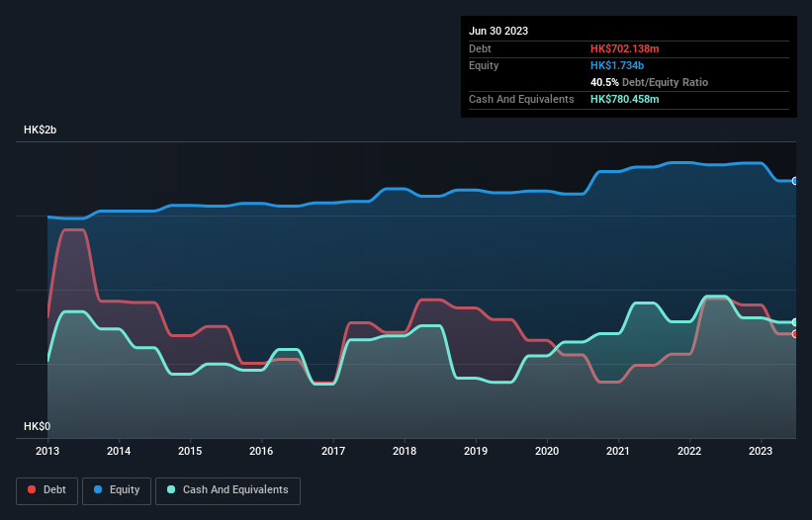Toggle the Equity series in legend
Image resolution: width=812 pixels, height=520 pixels.
117,490
